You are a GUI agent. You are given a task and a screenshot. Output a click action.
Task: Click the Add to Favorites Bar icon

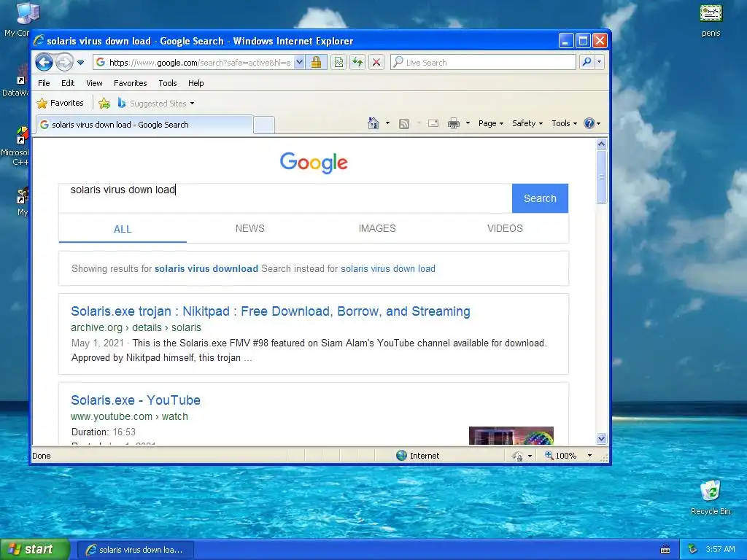104,103
